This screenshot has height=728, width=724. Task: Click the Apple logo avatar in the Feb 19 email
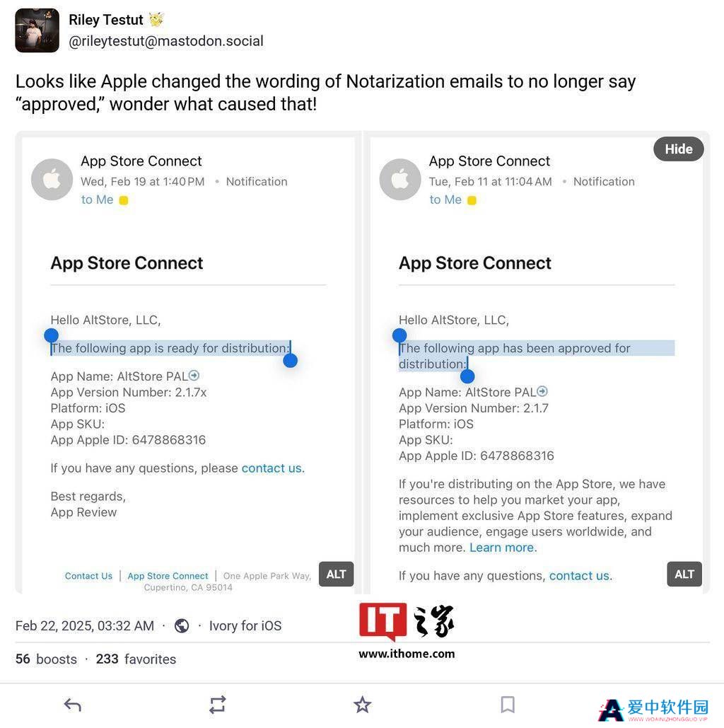52,179
